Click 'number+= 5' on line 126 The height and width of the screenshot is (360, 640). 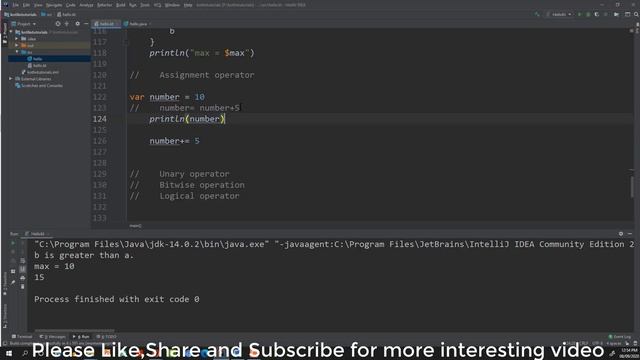click(x=174, y=141)
